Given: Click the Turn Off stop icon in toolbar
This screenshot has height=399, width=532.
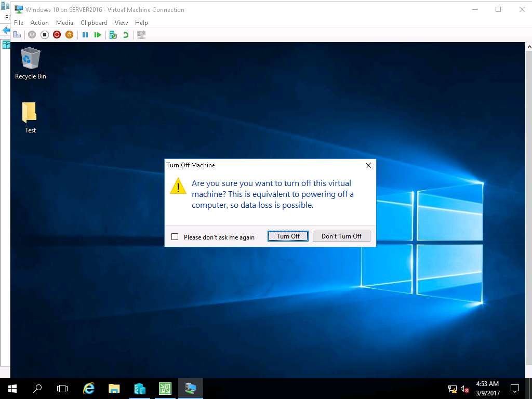Looking at the screenshot, I should [x=45, y=35].
